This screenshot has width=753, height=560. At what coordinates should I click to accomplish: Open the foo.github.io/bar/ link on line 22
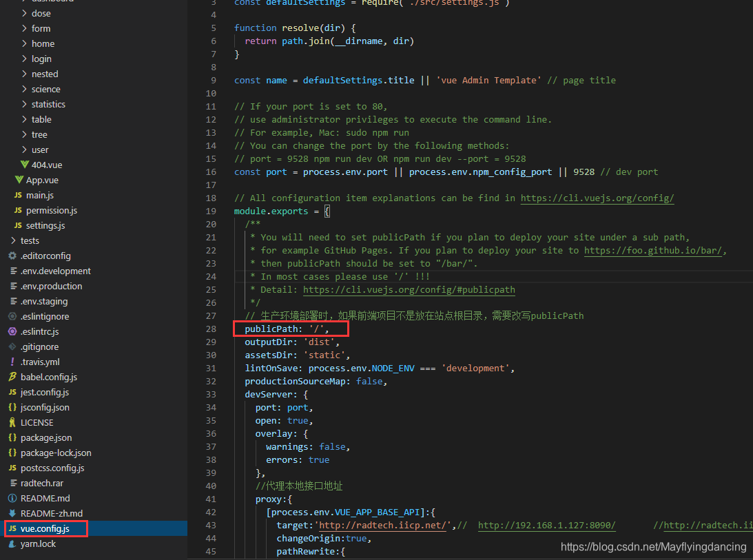653,250
